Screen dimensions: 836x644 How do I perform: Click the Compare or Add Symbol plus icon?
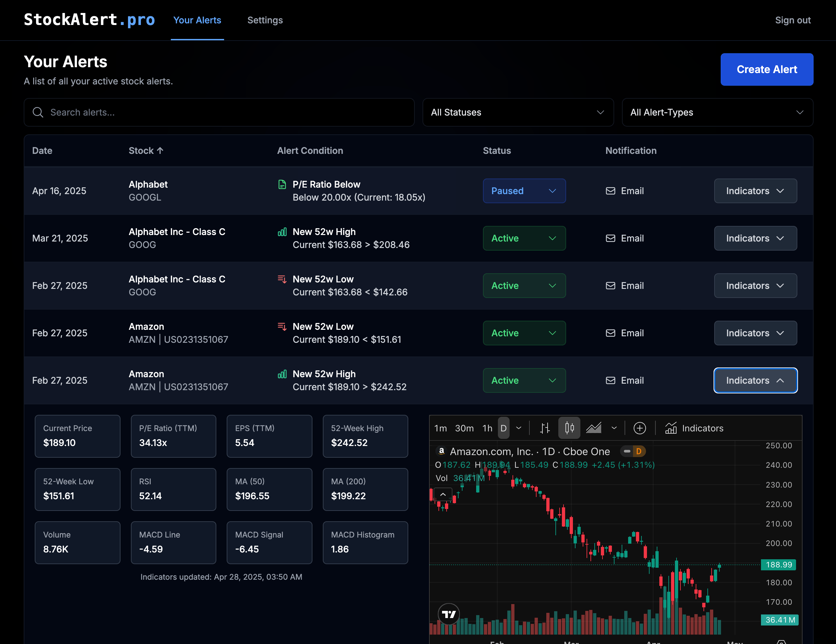pos(640,428)
